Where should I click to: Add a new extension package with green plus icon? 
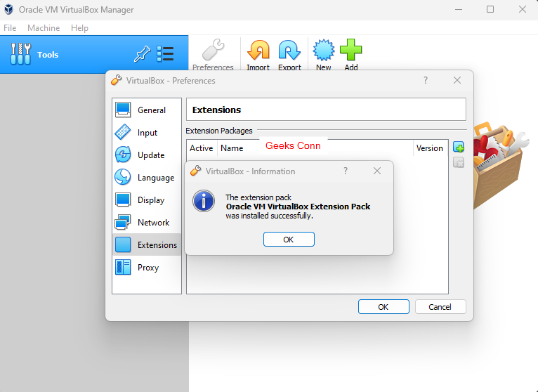(459, 147)
